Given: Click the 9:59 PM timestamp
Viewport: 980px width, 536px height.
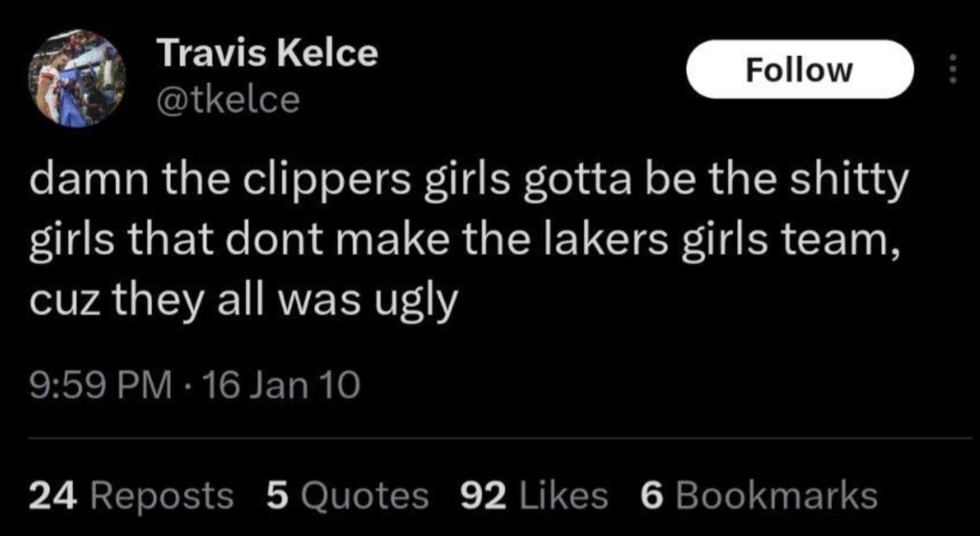Looking at the screenshot, I should tap(101, 385).
